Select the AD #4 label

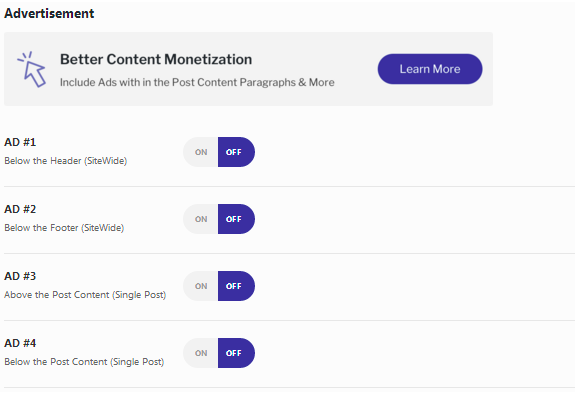20,344
